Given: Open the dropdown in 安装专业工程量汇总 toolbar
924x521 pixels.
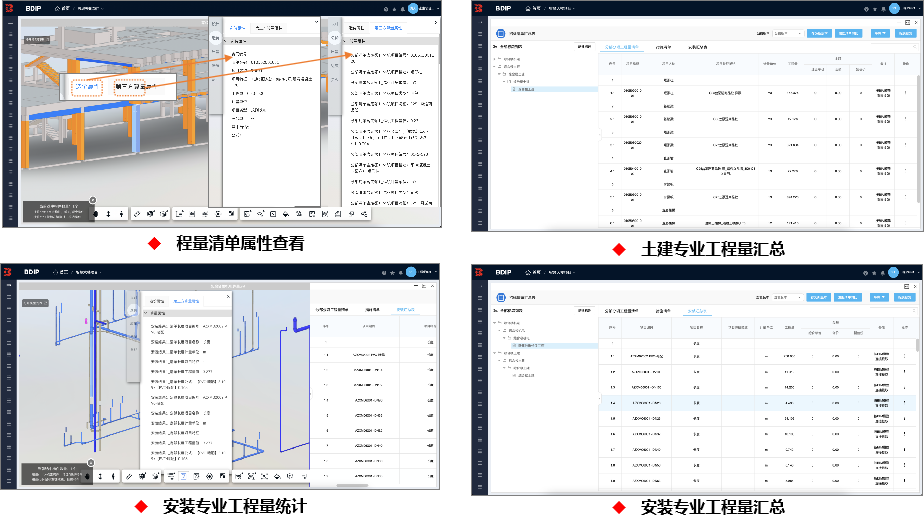Looking at the screenshot, I should pos(787,297).
